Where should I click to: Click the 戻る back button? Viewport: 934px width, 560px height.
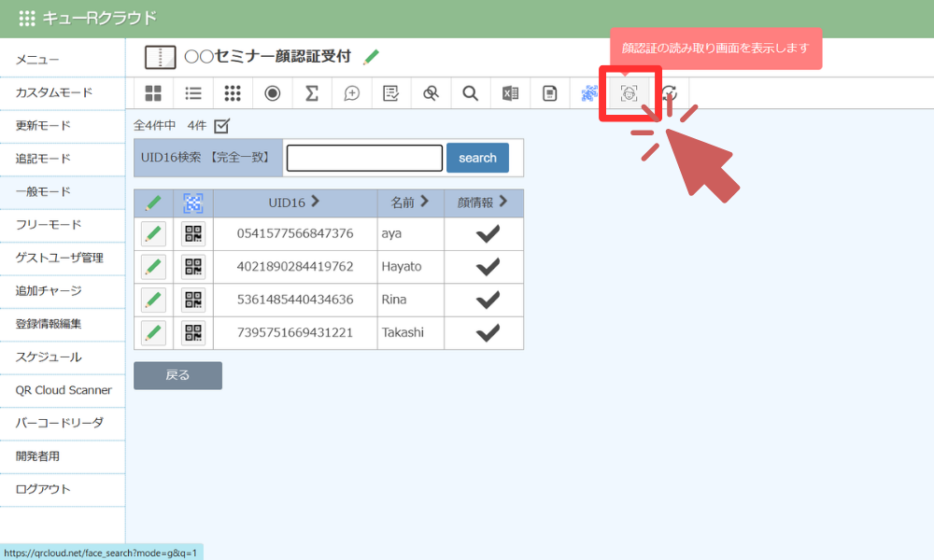click(x=177, y=375)
